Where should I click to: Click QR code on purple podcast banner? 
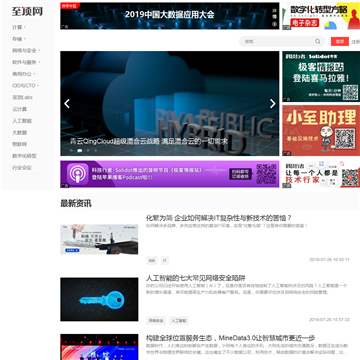(x=266, y=174)
